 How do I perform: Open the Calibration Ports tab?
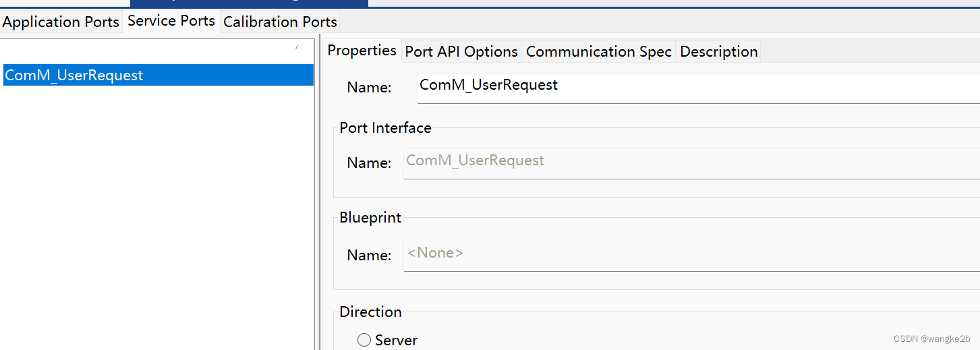pos(280,22)
